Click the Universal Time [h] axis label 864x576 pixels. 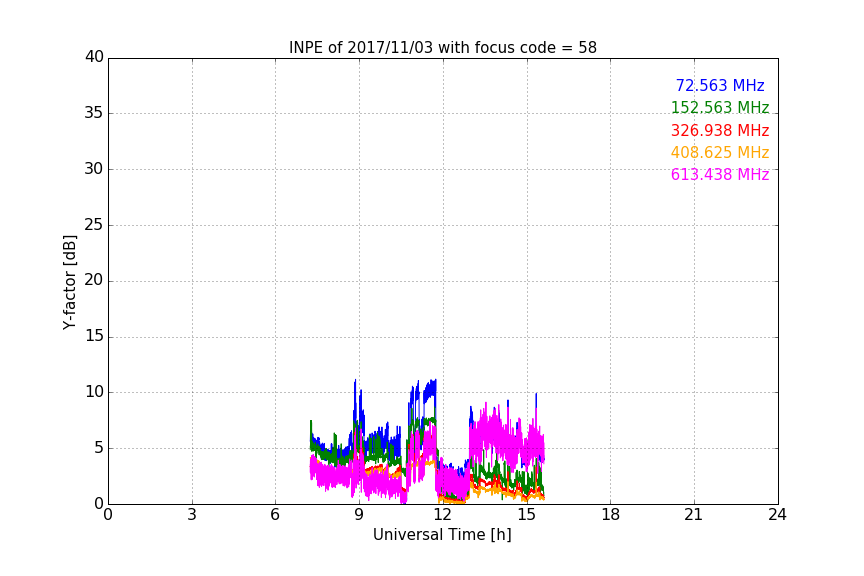[442, 535]
